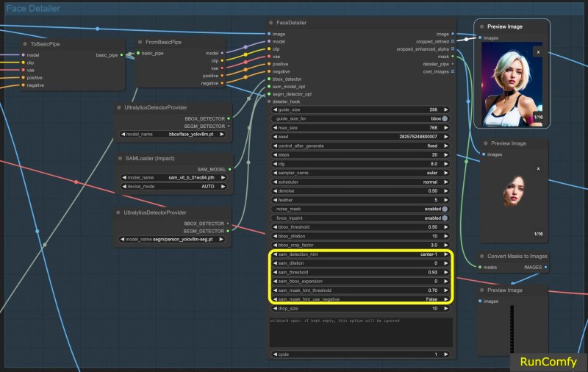The image size is (588, 372).
Task: Click the SAM_MODEL output socket
Action: (229, 169)
